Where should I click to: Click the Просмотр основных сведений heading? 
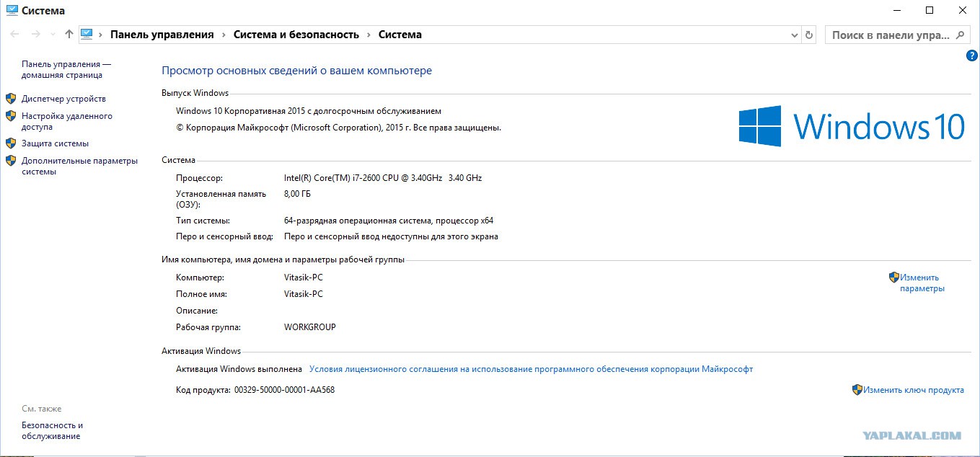pyautogui.click(x=296, y=71)
